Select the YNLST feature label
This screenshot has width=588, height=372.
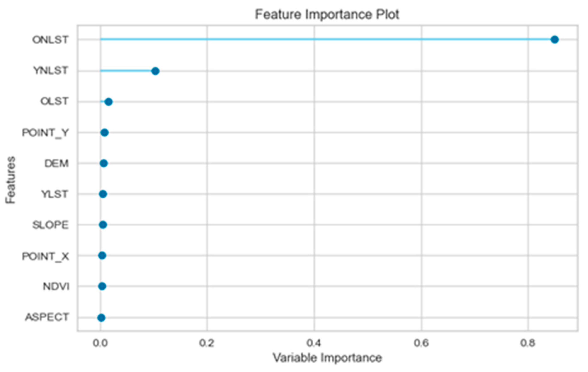coord(51,71)
